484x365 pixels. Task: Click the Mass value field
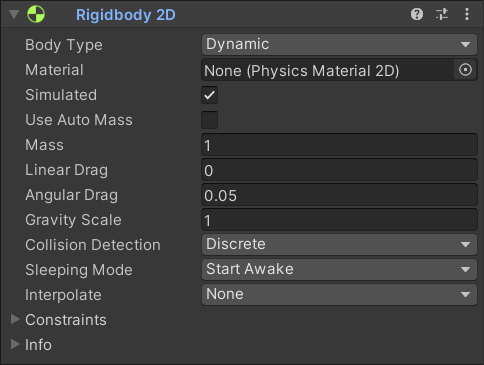[x=339, y=145]
